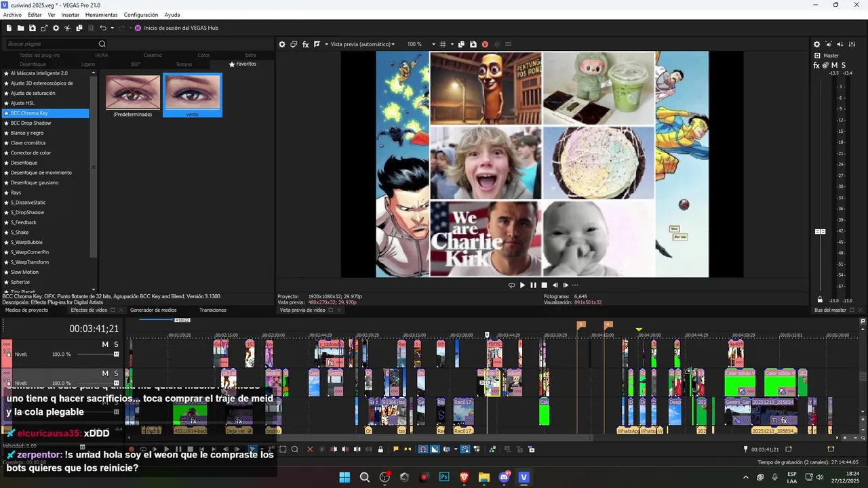
Task: Open Master bus audio properties gear
Action: [x=816, y=44]
